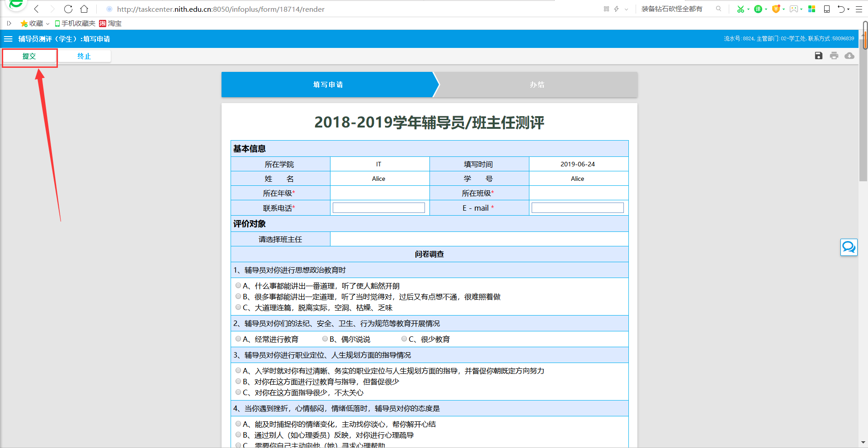Click the 办结 step tab

pos(537,85)
